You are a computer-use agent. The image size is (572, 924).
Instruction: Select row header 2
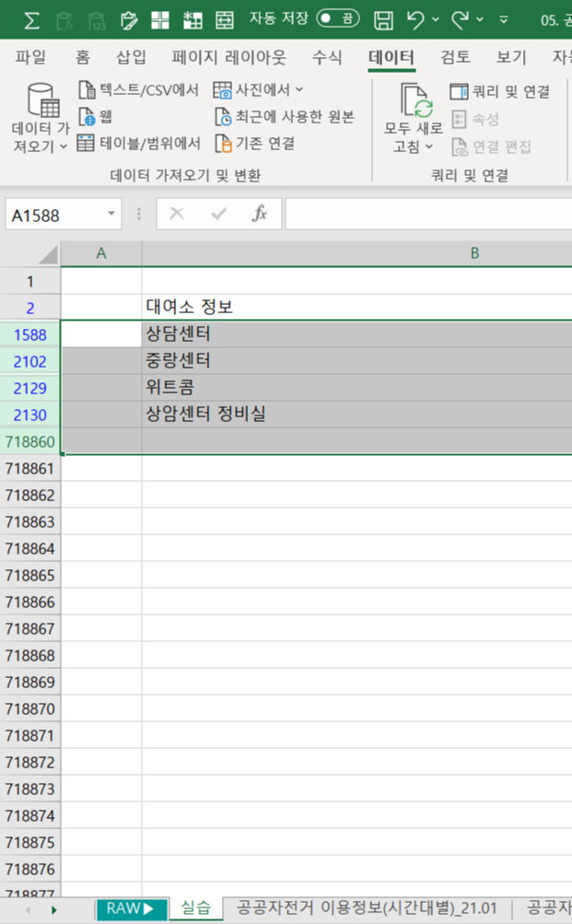pos(30,307)
